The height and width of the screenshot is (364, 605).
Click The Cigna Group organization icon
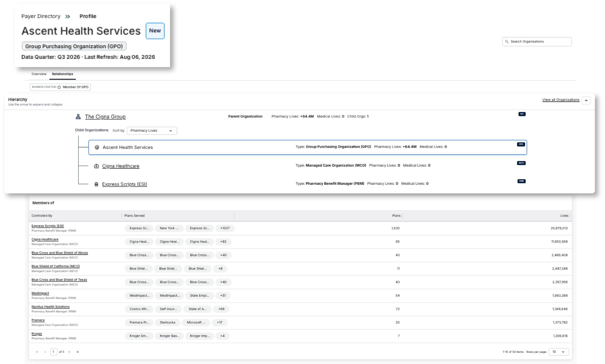tap(78, 117)
